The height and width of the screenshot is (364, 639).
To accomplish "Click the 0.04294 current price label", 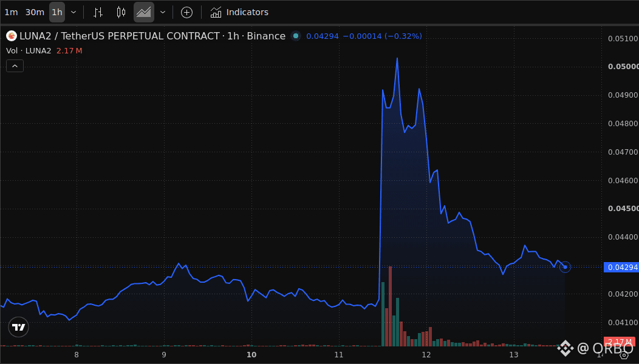I will click(622, 267).
